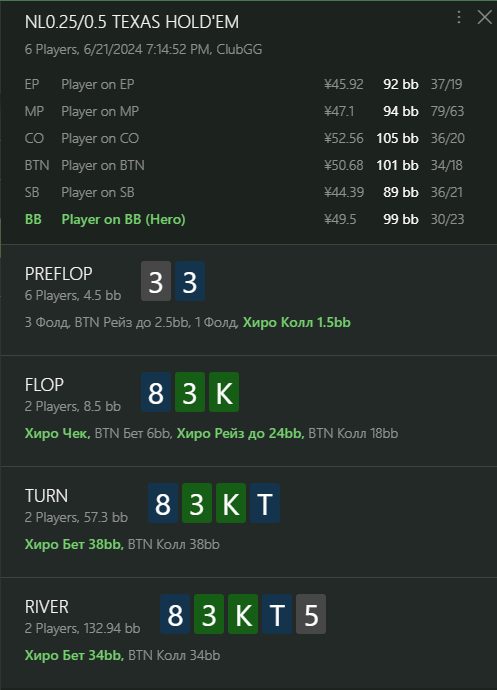
Task: Select the Player on EP row
Action: 244,84
